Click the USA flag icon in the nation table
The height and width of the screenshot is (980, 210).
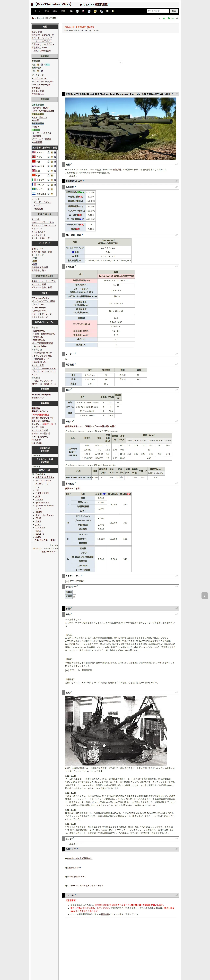click(34, 152)
